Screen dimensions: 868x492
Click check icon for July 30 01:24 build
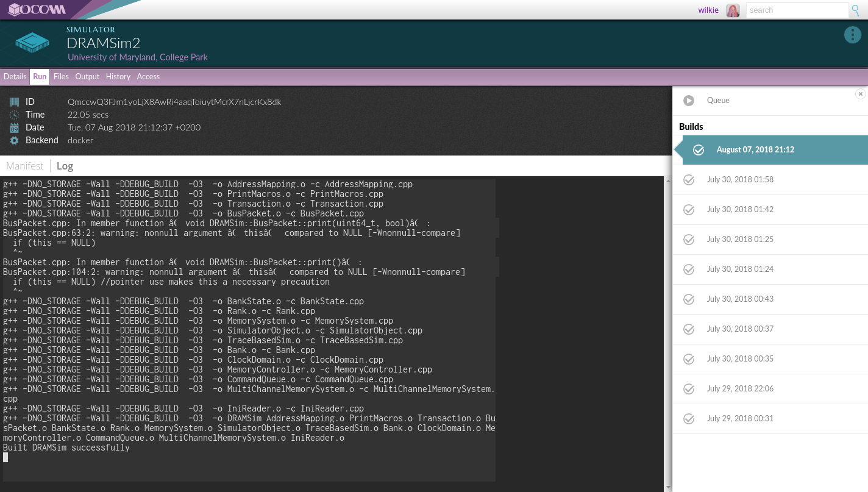coord(689,269)
